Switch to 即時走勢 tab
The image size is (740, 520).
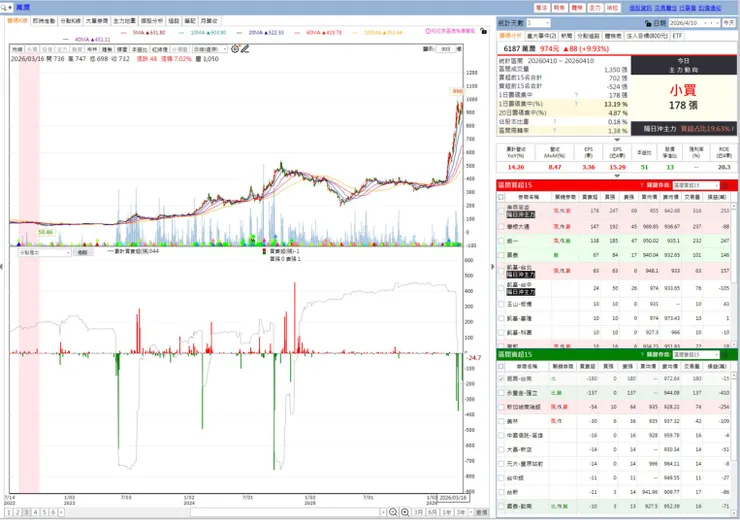[x=44, y=21]
